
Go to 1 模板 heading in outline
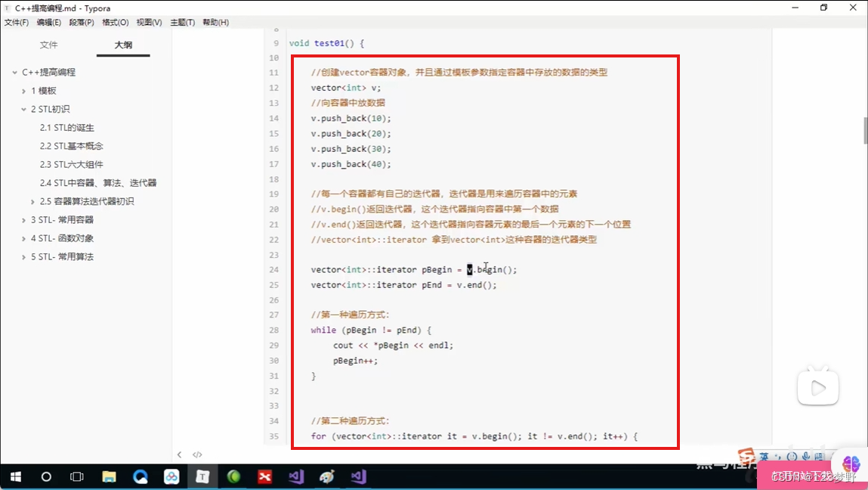pyautogui.click(x=44, y=91)
